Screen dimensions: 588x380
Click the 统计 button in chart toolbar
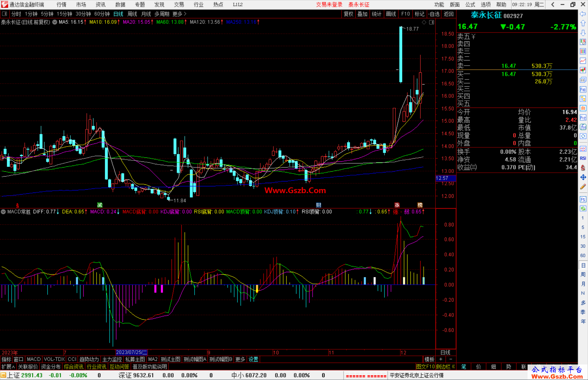click(x=376, y=14)
